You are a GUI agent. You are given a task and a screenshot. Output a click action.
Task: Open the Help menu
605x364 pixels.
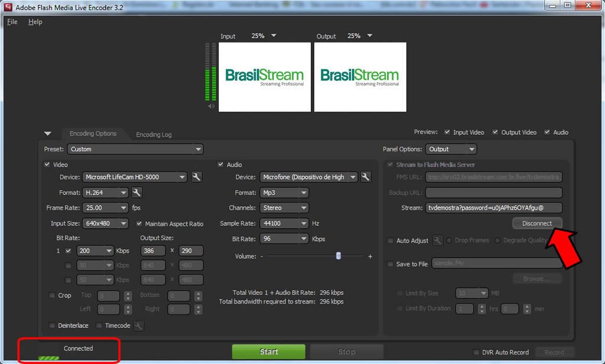(35, 22)
